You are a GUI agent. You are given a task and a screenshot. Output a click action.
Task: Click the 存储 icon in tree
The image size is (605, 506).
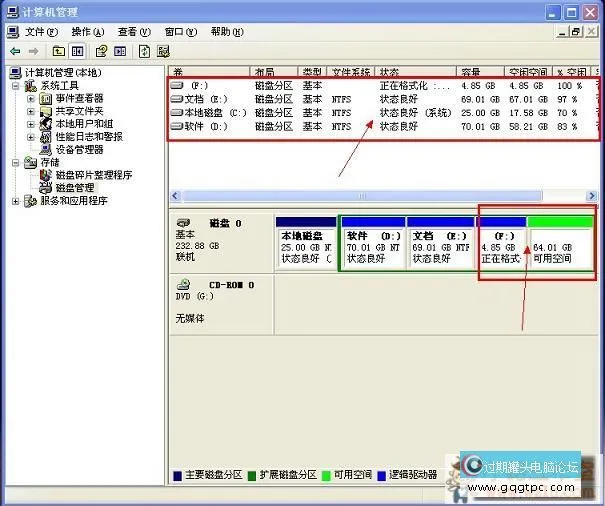tap(30, 162)
